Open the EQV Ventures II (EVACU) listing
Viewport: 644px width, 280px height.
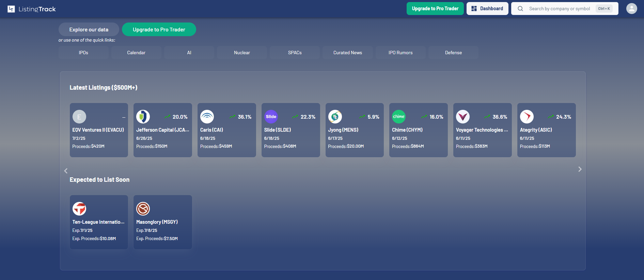pos(98,130)
